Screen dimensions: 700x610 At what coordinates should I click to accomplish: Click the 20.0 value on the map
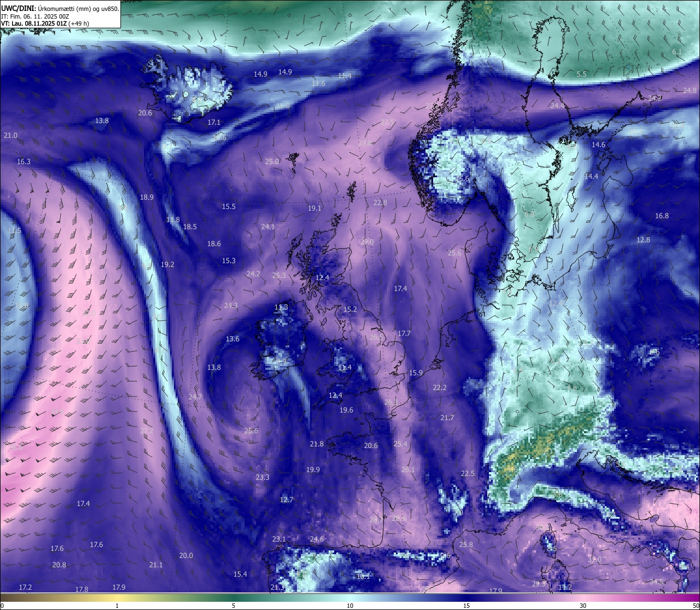186,556
